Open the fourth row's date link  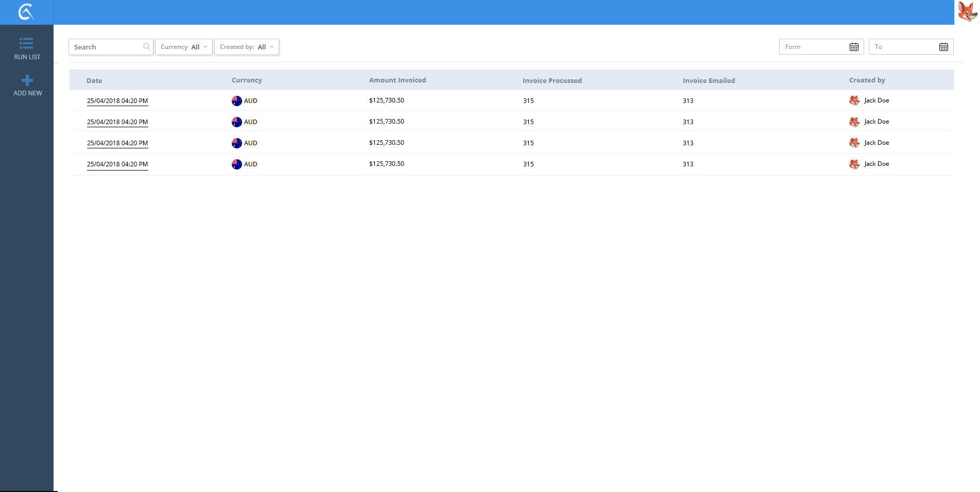pos(117,164)
